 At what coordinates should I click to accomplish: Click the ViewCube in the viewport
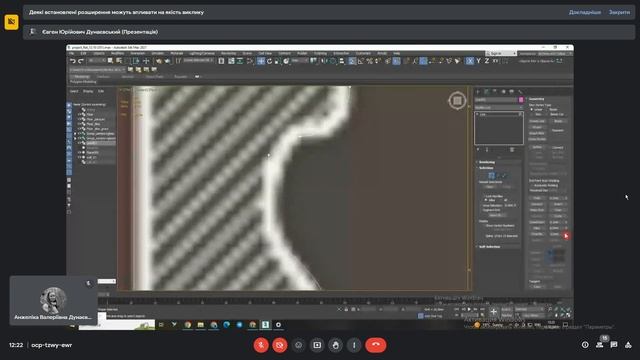click(x=457, y=100)
